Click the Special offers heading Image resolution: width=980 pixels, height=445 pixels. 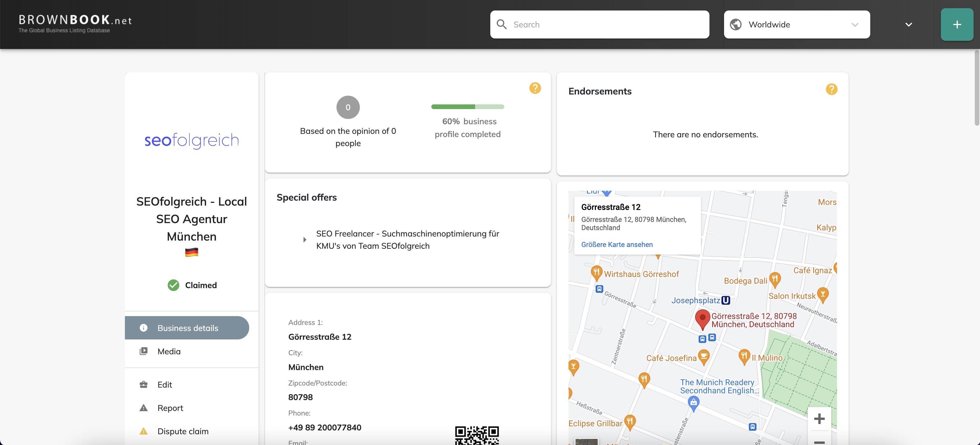[x=306, y=197]
